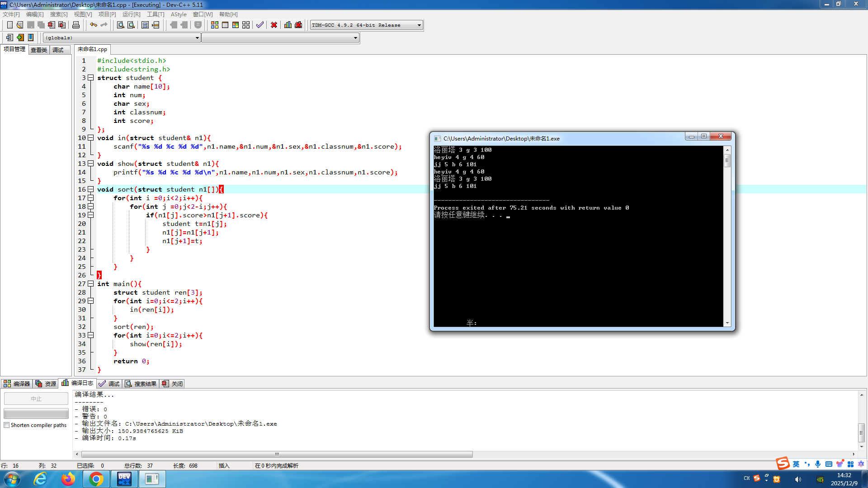Click the Print toolbar icon
Screen dimensions: 868x488
click(76, 25)
